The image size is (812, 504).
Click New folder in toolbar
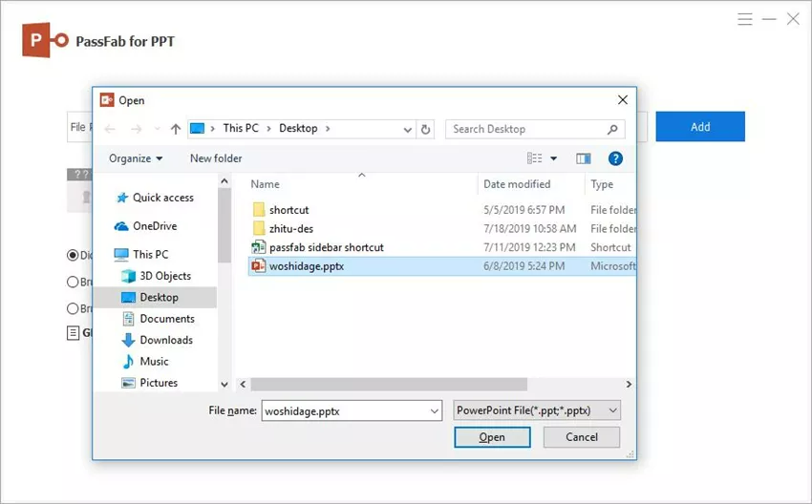(x=216, y=158)
